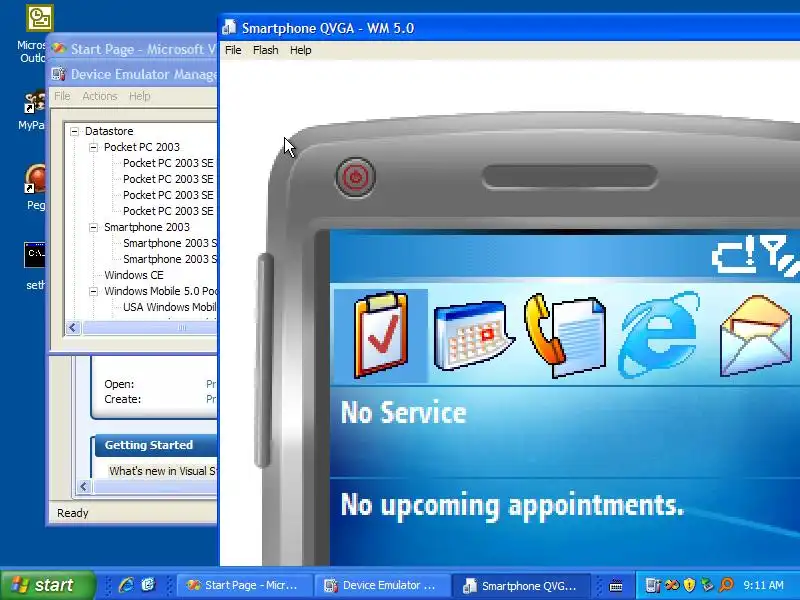Click the signal antenna icon on the phone status bar
Viewport: 800px width, 600px height.
(x=779, y=255)
